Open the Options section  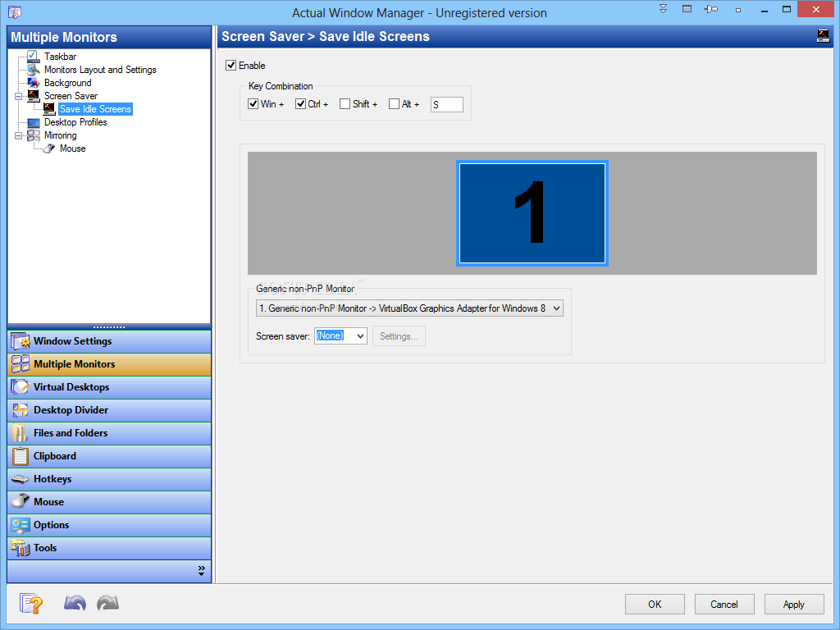pyautogui.click(x=109, y=525)
